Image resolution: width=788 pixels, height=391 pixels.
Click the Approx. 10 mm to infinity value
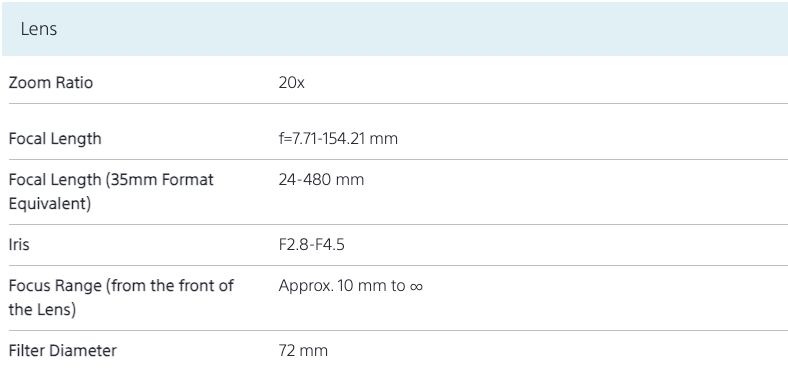(351, 286)
